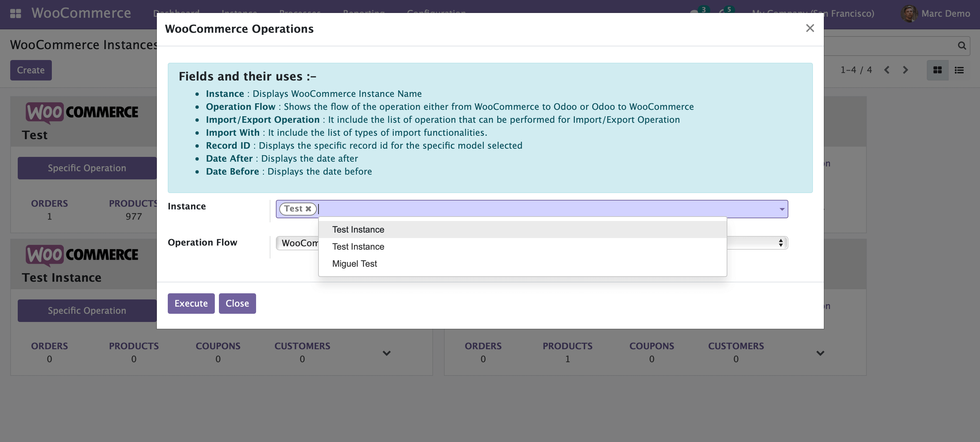Viewport: 980px width, 442px height.
Task: Go to next page arrow
Action: tap(905, 70)
